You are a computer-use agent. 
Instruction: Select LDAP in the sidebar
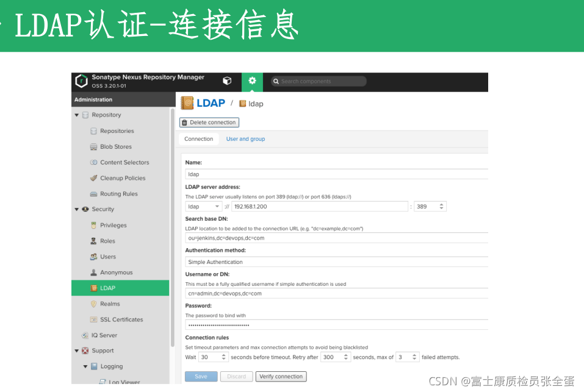120,288
